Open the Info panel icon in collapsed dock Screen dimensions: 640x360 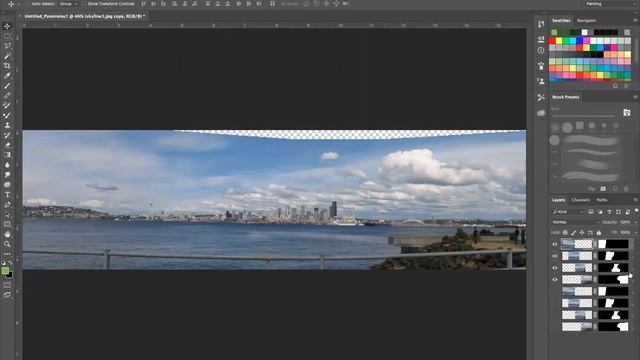pyautogui.click(x=541, y=51)
